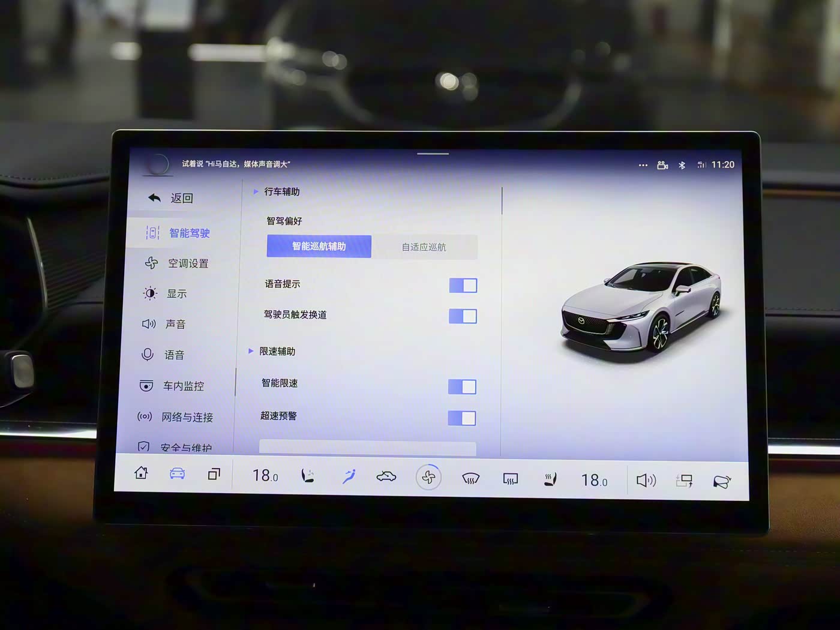Activate air recirculation car icon
Screen dimensions: 840x630
(x=386, y=477)
